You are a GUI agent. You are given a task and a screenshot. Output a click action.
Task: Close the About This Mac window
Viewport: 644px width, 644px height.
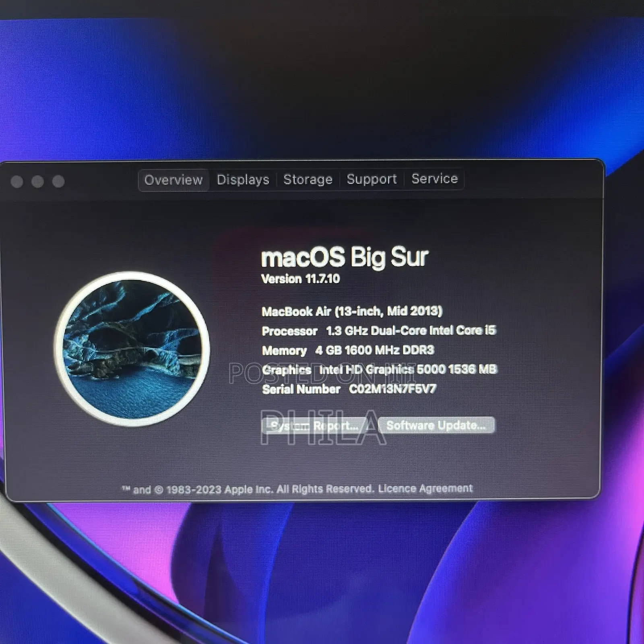click(17, 182)
